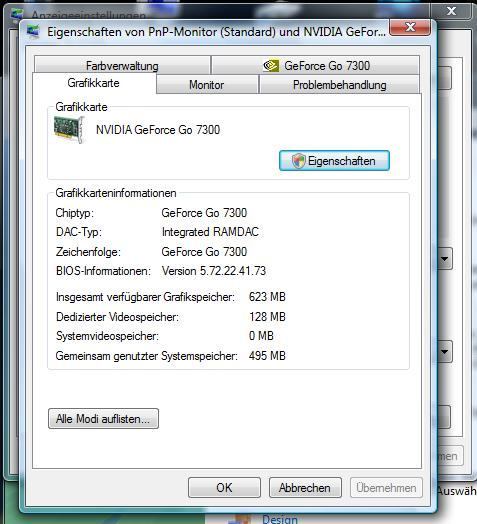The image size is (477, 524).
Task: Click the NVIDIA logo icon on tab
Action: pyautogui.click(x=271, y=65)
